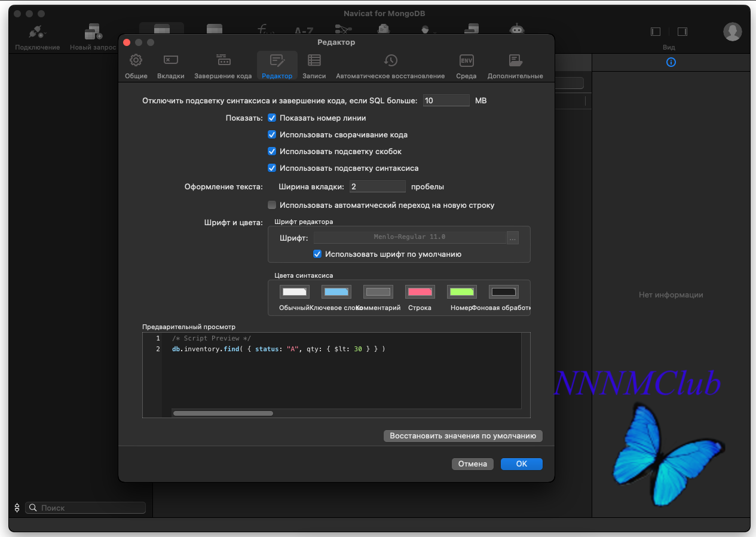Click the Ширина вкладки input field
This screenshot has height=537, width=756.
coord(378,186)
